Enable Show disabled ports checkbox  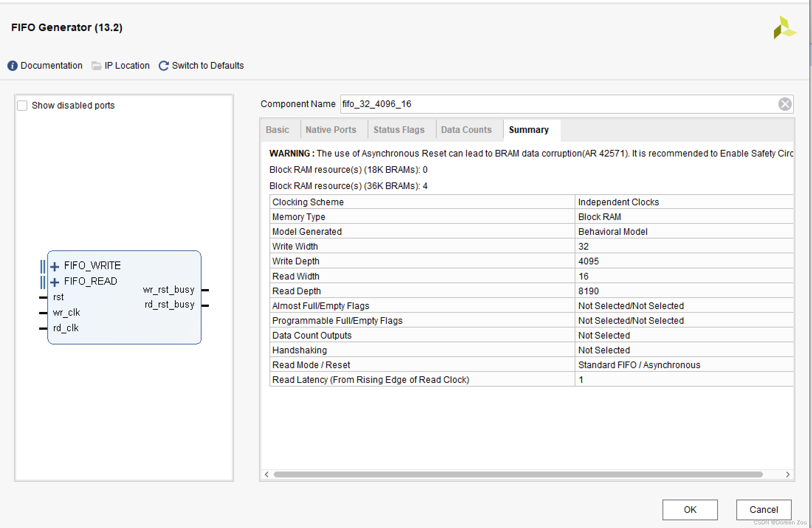tap(23, 106)
